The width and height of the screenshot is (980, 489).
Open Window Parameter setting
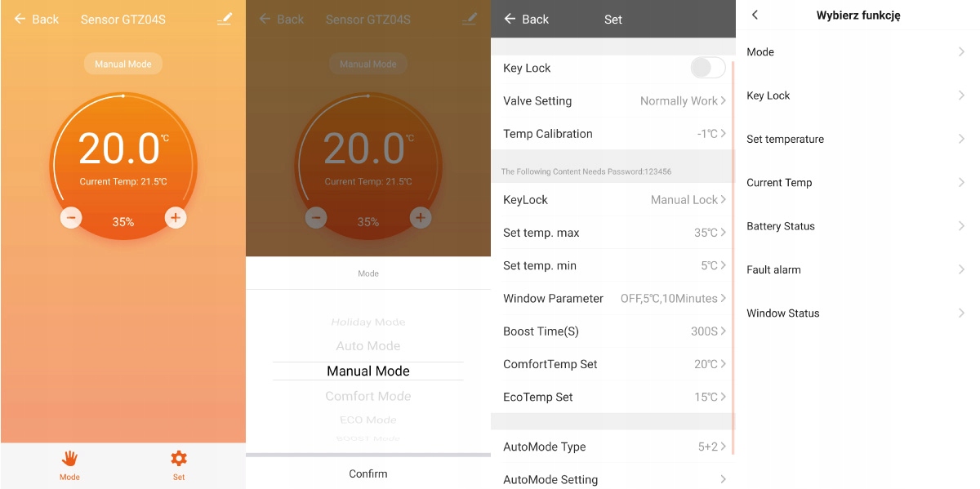(x=612, y=299)
